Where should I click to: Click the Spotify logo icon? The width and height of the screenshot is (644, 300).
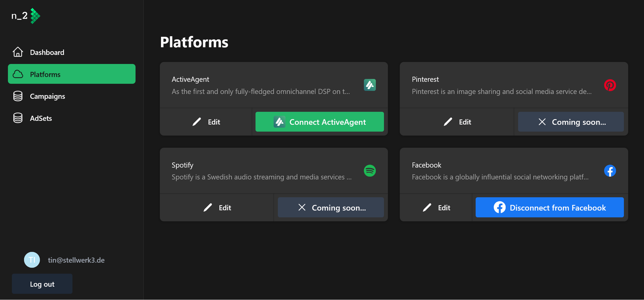(x=370, y=171)
